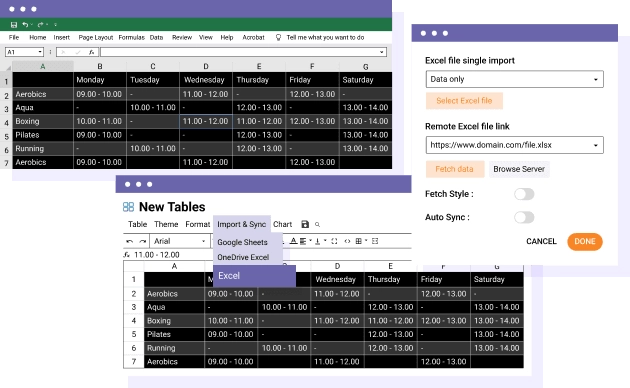The height and width of the screenshot is (388, 630).
Task: Click the Save disk icon in New Tables
Action: coord(305,224)
